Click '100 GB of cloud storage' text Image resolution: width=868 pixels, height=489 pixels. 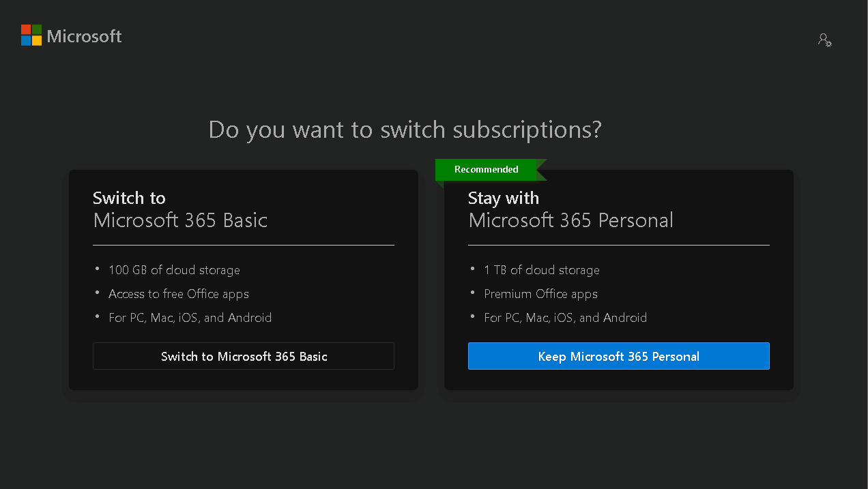click(x=174, y=270)
